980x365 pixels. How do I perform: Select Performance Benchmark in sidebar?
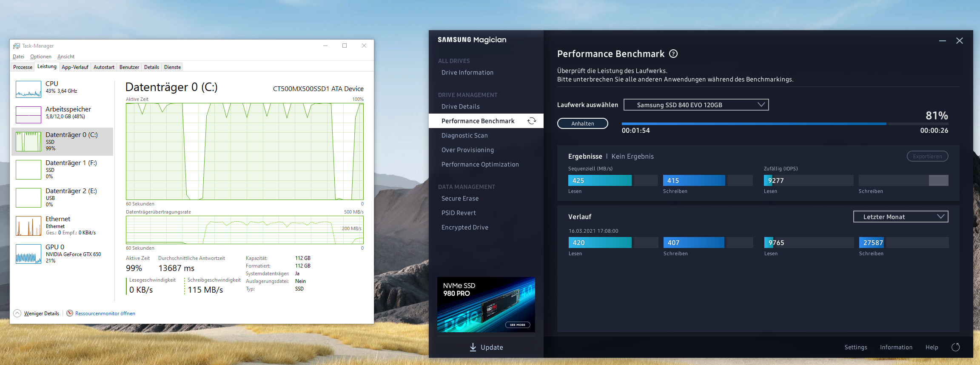[x=486, y=121]
